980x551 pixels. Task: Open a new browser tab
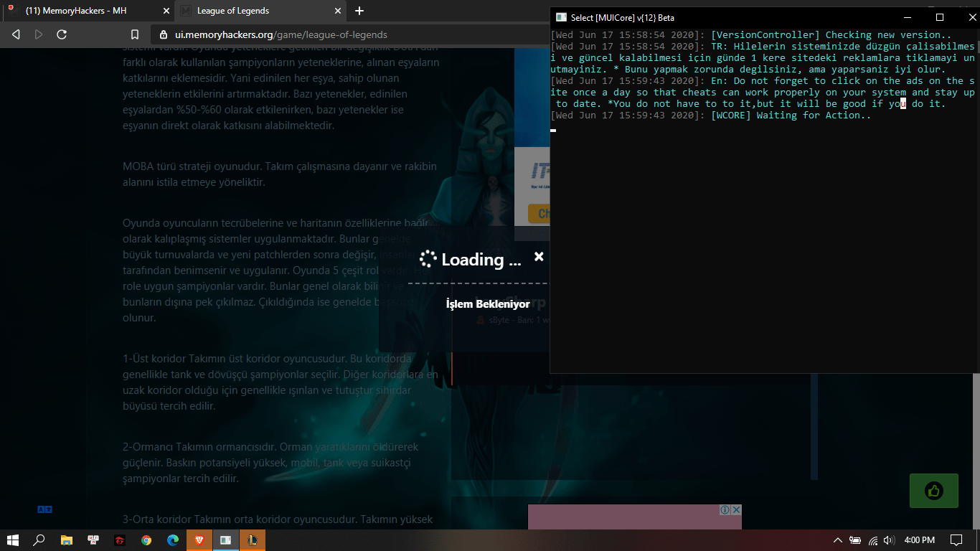point(359,11)
